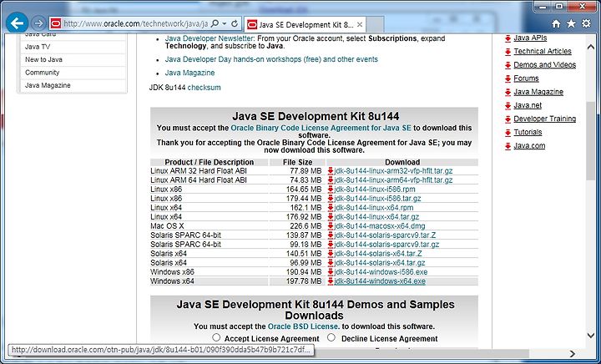Viewport: 601px width, 364px height.
Task: Click the address bar URL field
Action: click(x=136, y=23)
